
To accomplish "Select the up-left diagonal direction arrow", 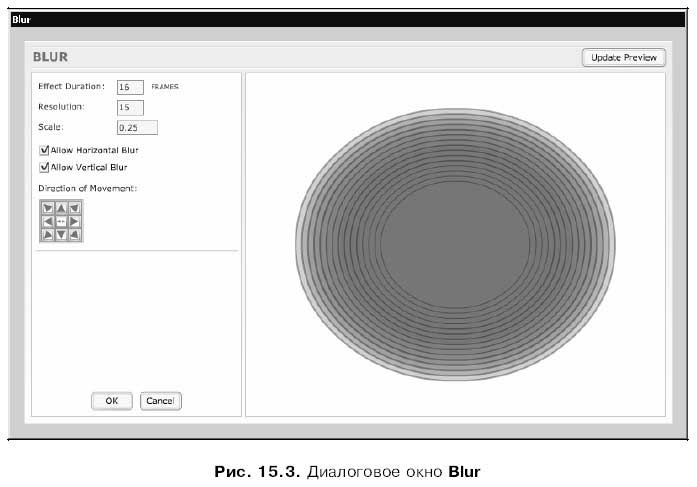I will (48, 208).
